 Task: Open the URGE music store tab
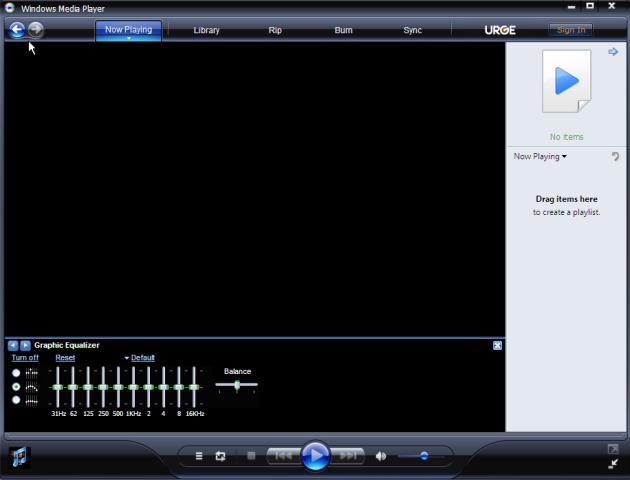tap(500, 30)
